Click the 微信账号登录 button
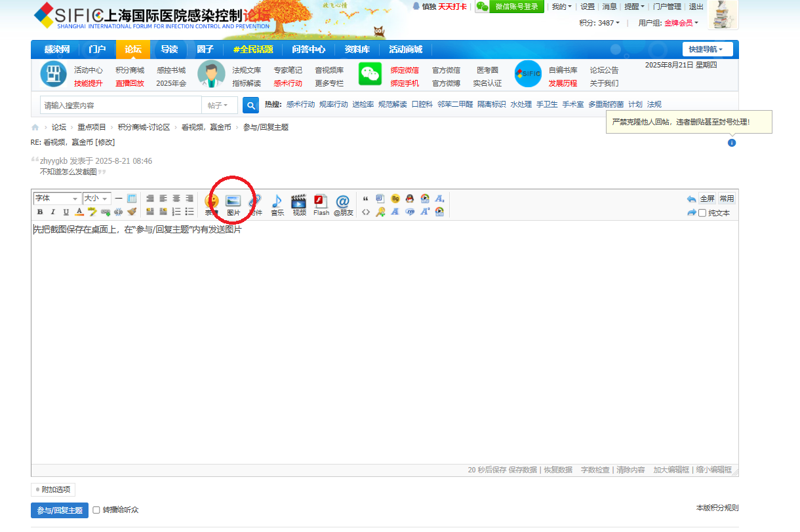800x532 pixels. coord(510,7)
